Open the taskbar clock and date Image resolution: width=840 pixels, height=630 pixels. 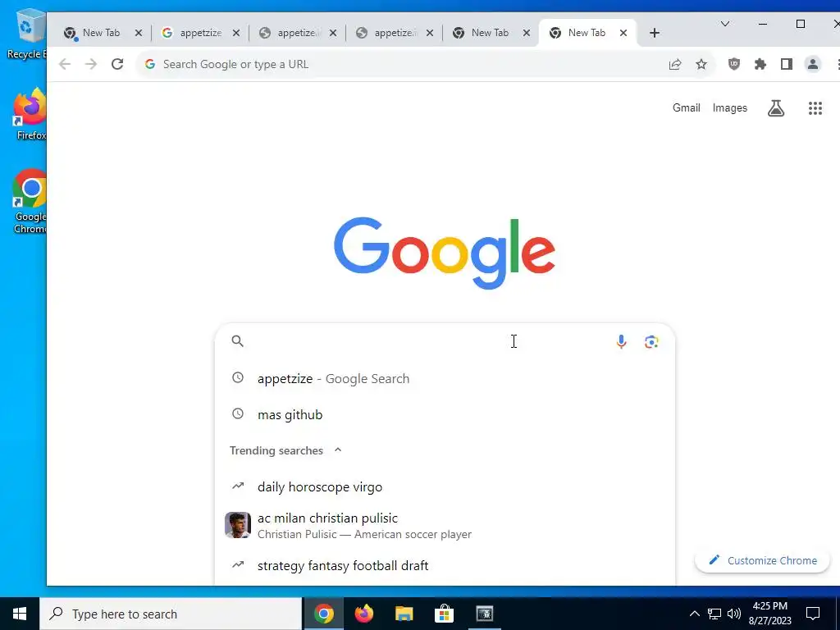(x=769, y=614)
